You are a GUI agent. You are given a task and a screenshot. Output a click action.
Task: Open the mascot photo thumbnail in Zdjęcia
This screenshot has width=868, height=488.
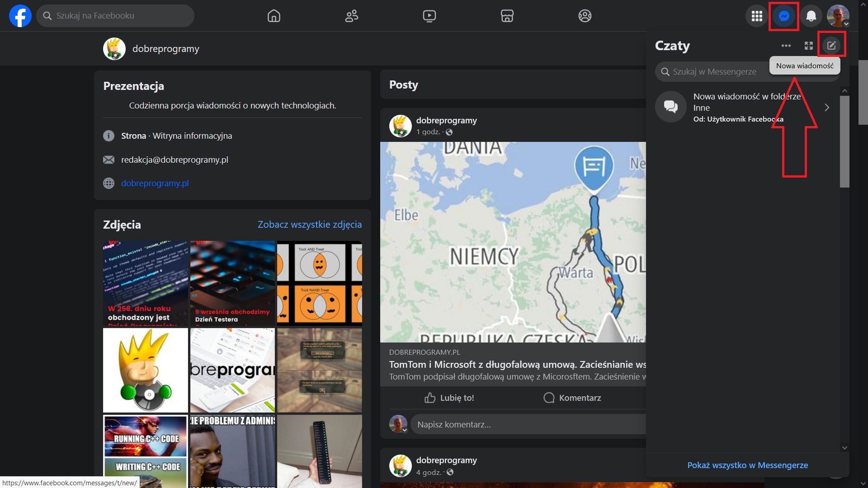(x=145, y=370)
